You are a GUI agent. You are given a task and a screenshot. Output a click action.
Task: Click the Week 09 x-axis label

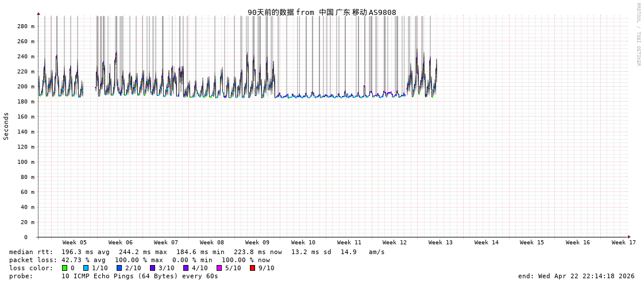257,243
